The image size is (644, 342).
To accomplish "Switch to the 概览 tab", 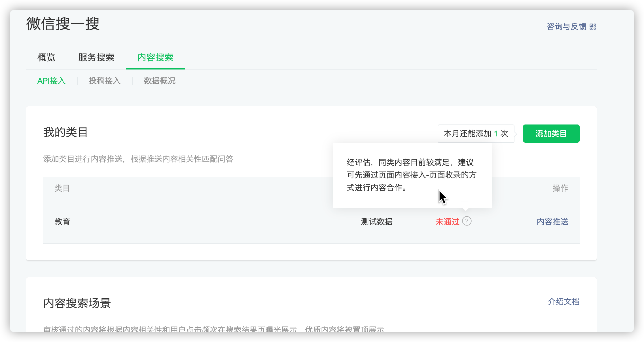I will [46, 57].
